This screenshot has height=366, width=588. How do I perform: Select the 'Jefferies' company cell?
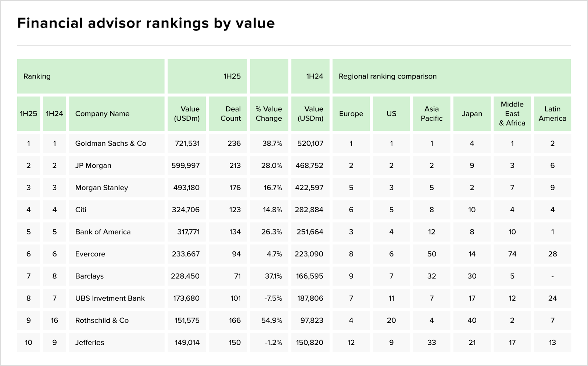[117, 343]
